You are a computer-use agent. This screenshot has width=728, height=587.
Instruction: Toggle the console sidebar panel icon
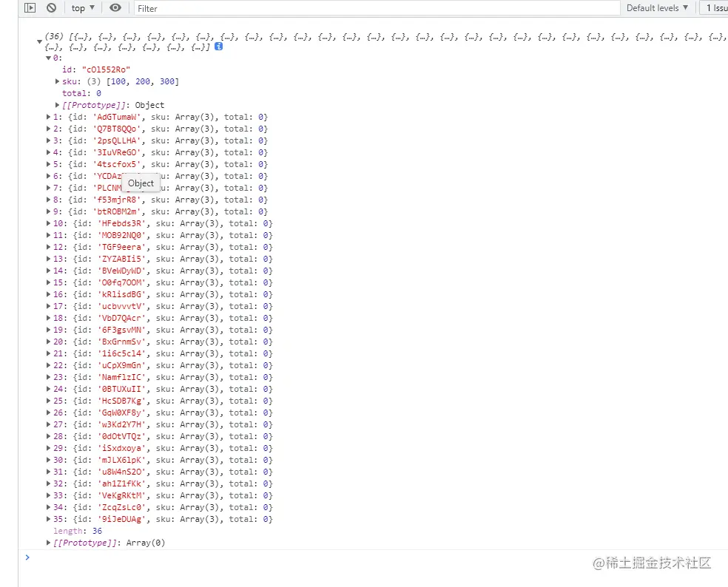[x=30, y=8]
